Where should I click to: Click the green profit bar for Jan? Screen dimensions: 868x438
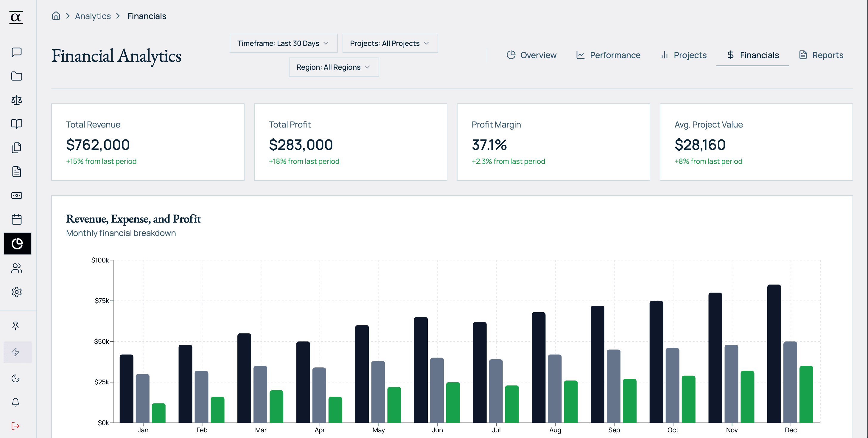pyautogui.click(x=159, y=413)
